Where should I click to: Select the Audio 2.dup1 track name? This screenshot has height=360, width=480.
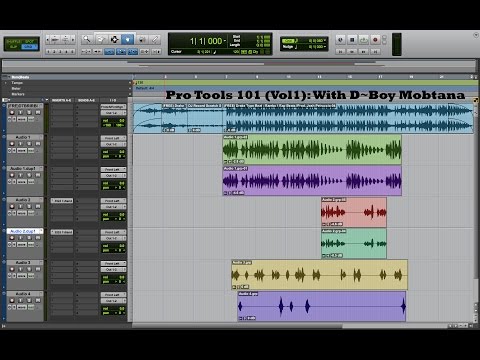click(23, 231)
